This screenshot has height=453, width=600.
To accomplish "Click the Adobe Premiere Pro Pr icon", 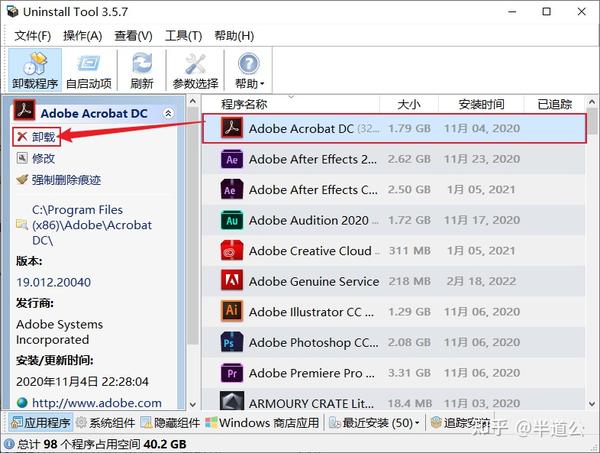I will (232, 373).
